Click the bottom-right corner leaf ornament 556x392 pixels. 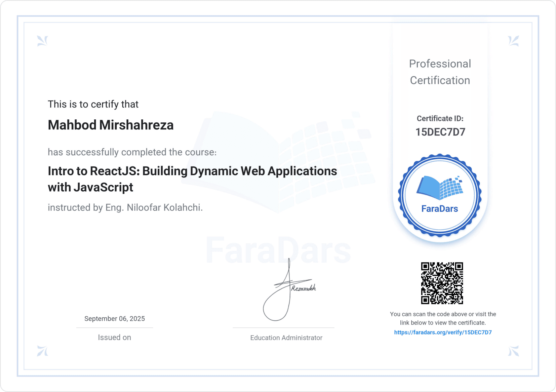(513, 351)
